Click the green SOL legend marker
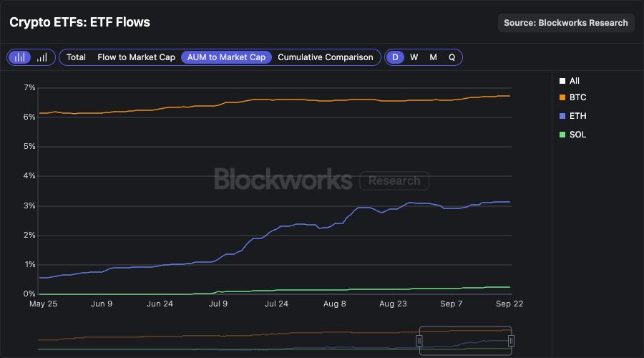This screenshot has width=644, height=358. tap(562, 135)
